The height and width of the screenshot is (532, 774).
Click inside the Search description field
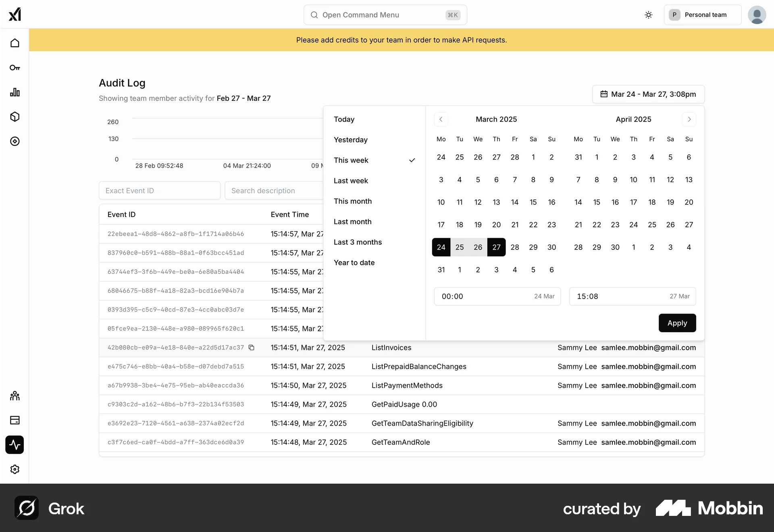274,190
